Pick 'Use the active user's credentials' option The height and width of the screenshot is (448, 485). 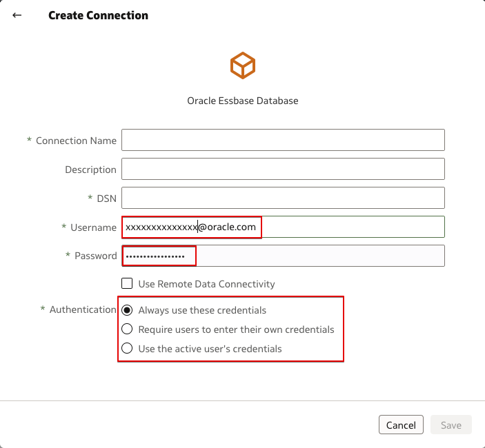tap(127, 349)
